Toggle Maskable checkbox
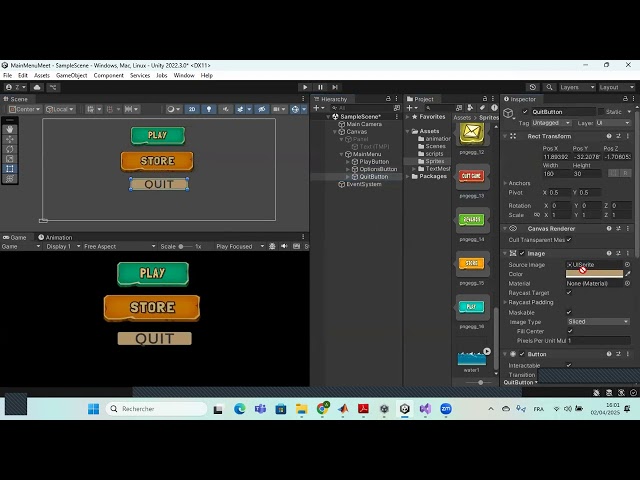The width and height of the screenshot is (640, 480). tap(569, 312)
